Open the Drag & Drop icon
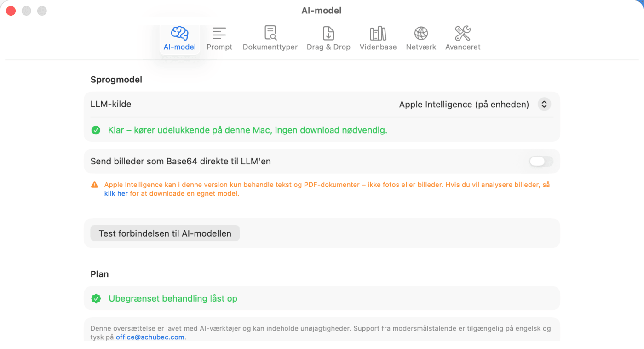This screenshot has height=349, width=644. coord(328,33)
